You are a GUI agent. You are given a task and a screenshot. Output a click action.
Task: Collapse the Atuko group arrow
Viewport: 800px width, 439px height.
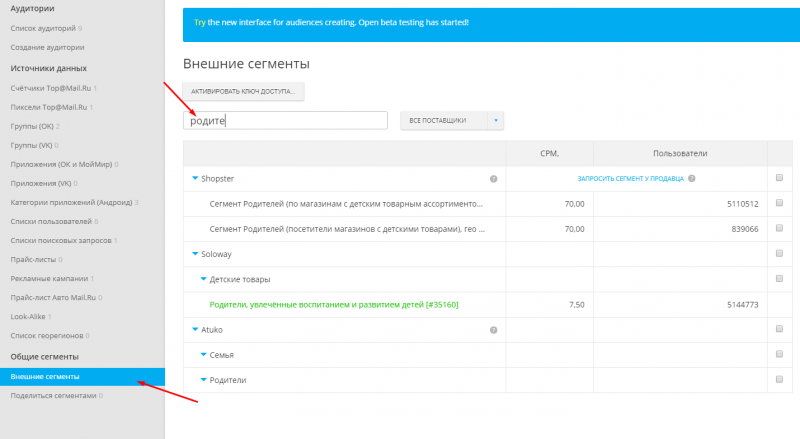(195, 329)
